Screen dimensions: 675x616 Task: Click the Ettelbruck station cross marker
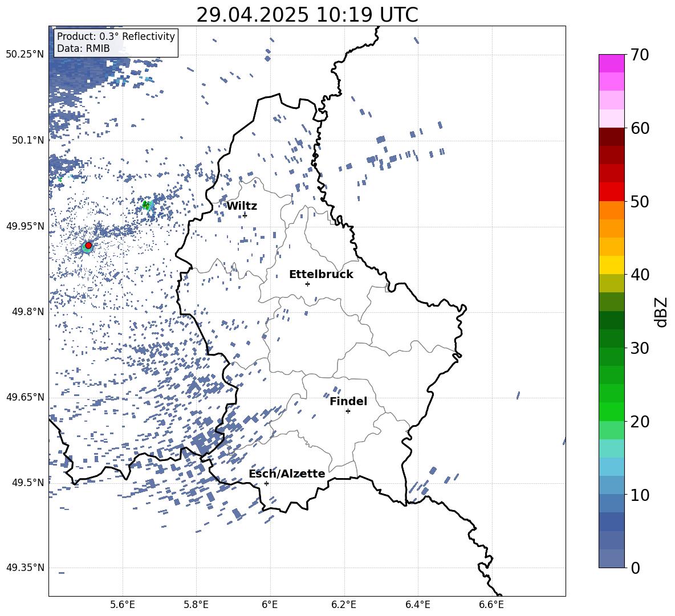(x=307, y=284)
